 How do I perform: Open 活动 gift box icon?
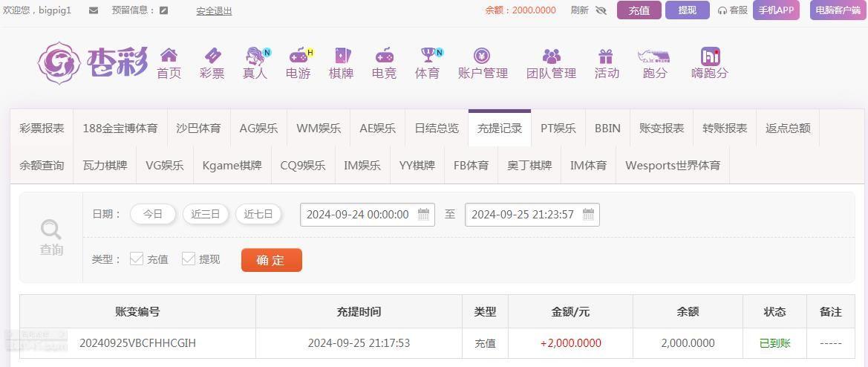click(606, 56)
